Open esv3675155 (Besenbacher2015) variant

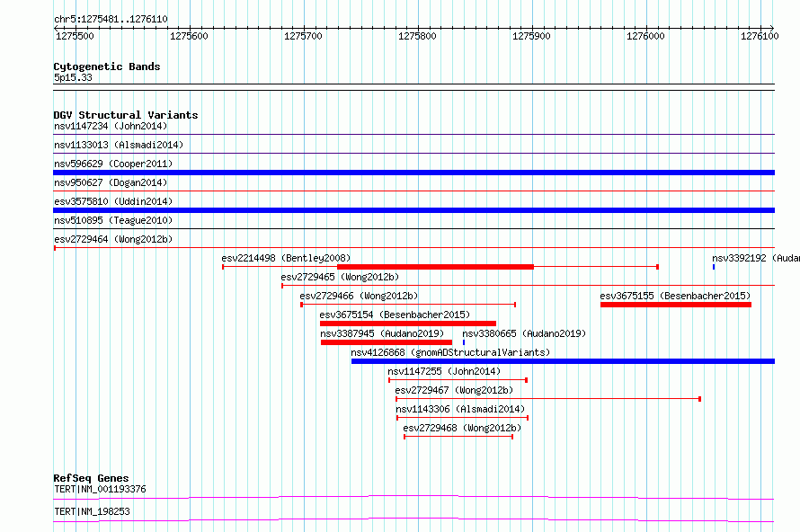click(x=676, y=296)
